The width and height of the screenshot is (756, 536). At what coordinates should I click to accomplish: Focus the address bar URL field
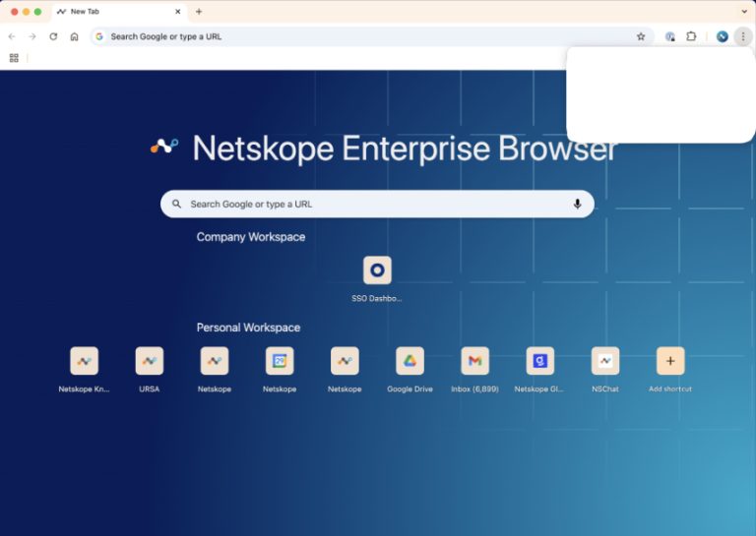click(x=371, y=36)
